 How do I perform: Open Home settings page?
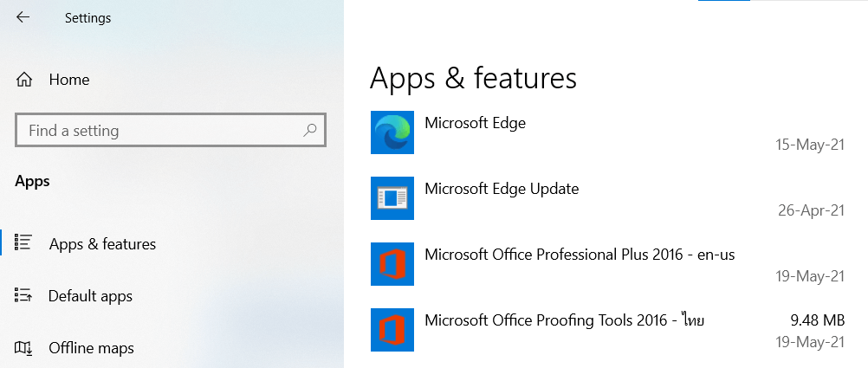(69, 80)
